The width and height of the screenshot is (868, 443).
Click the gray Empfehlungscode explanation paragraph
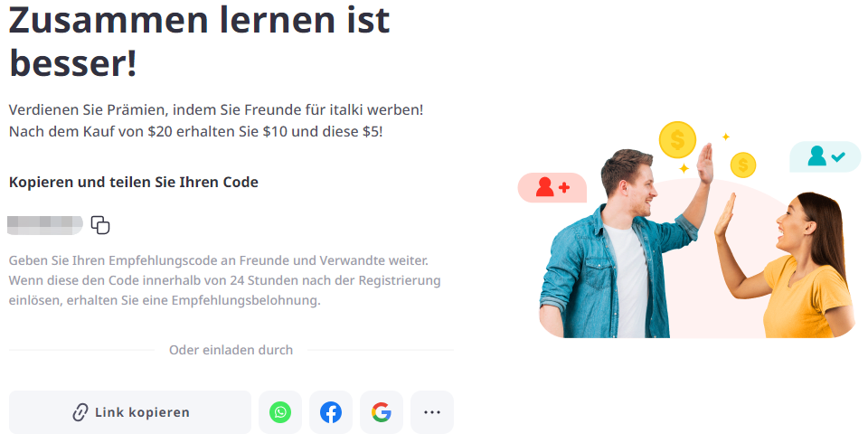(x=225, y=280)
